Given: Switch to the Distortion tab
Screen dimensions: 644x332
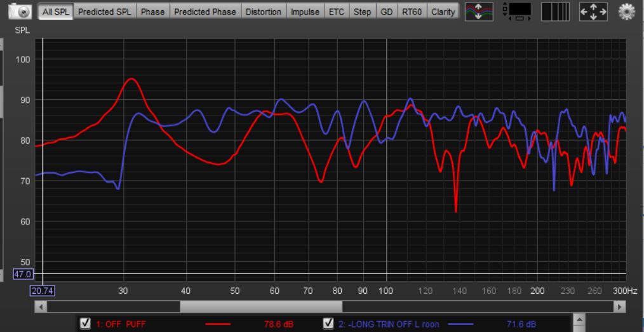Looking at the screenshot, I should 264,12.
